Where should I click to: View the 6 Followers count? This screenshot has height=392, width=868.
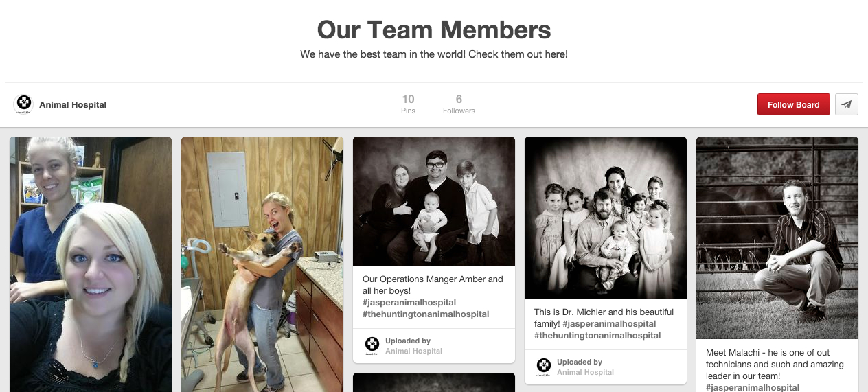[459, 104]
